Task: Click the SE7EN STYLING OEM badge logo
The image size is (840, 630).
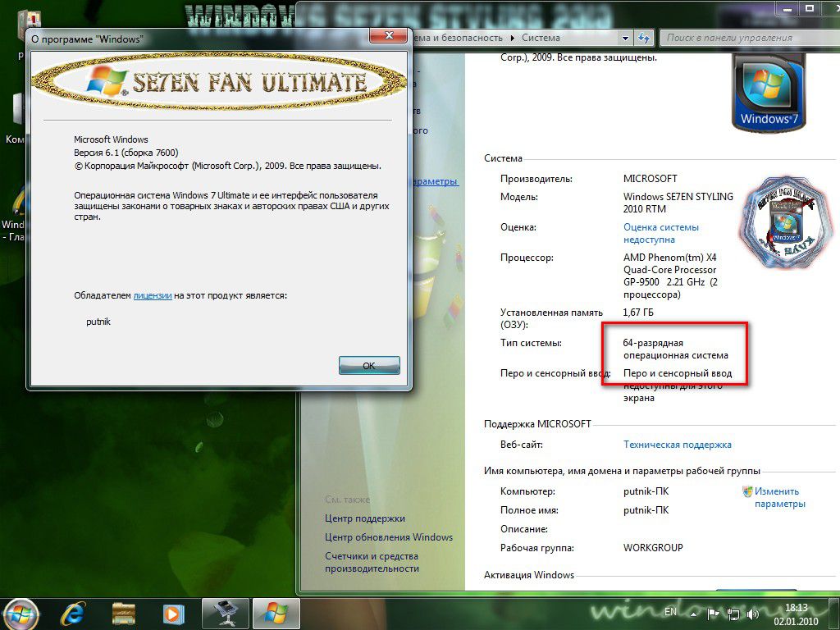Action: pyautogui.click(x=786, y=222)
